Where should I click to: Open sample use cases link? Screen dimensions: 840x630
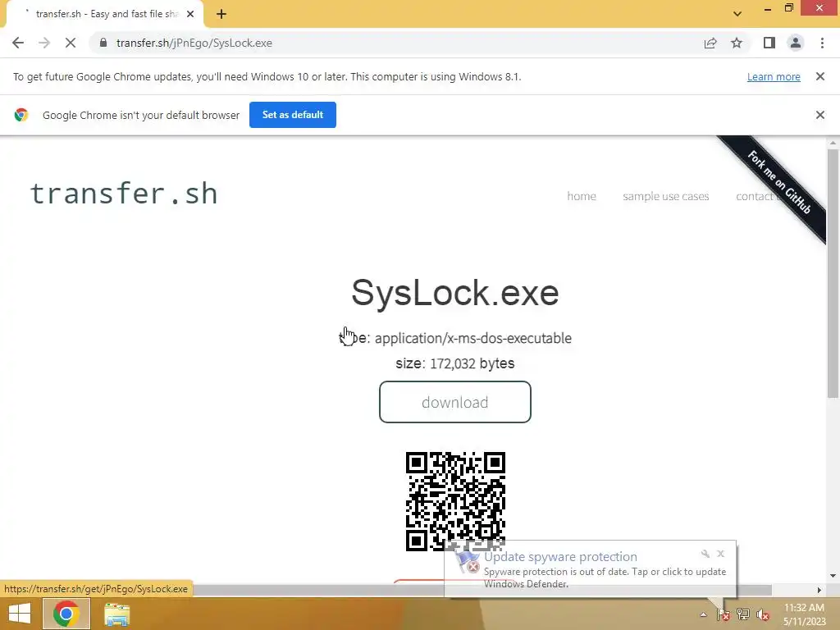click(x=665, y=196)
